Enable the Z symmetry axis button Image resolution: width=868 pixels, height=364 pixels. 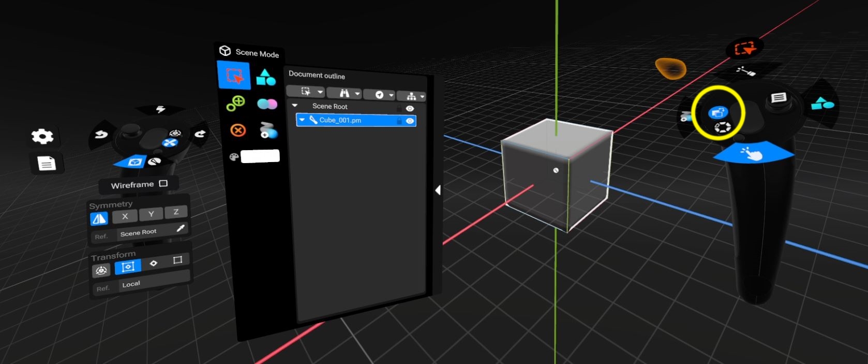(x=176, y=212)
